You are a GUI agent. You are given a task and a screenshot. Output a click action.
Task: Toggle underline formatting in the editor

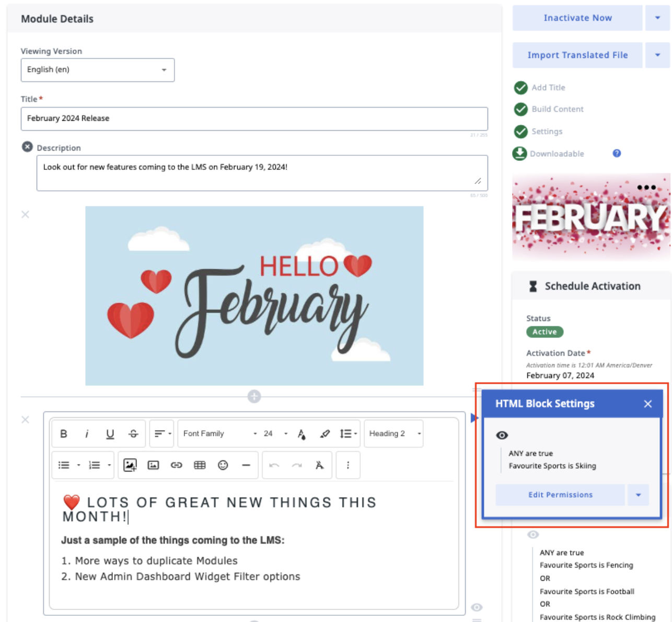110,434
